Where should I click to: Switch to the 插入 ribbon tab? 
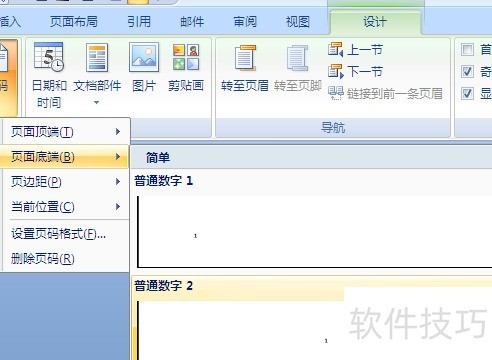point(10,22)
